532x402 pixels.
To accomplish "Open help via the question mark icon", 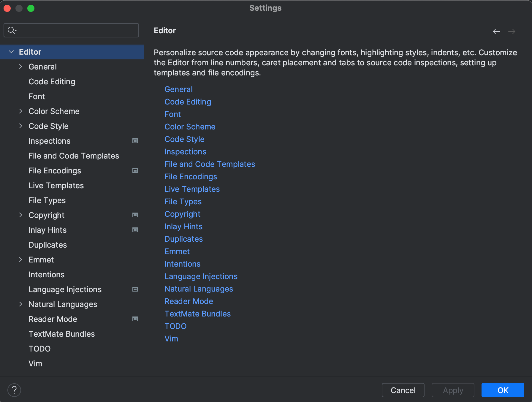I will tap(14, 390).
